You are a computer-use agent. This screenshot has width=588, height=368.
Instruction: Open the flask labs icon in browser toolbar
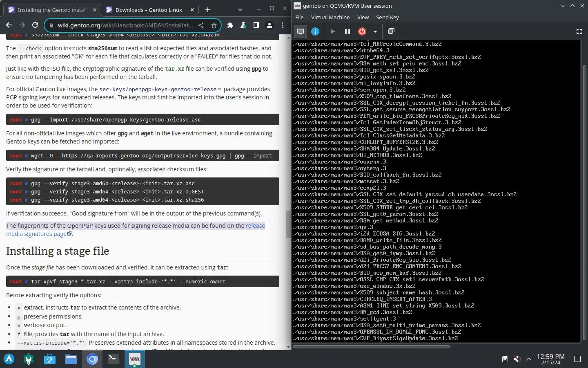click(x=243, y=25)
